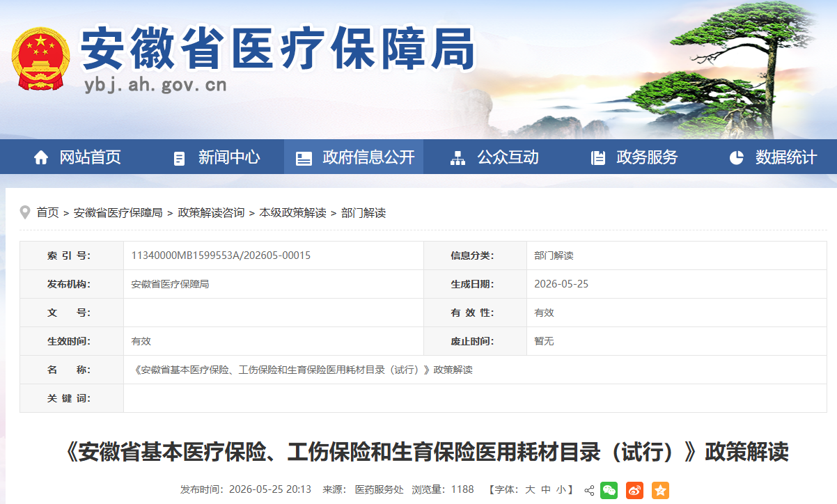This screenshot has width=837, height=504.
Task: Click the 索引号 label cell
Action: pyautogui.click(x=72, y=255)
